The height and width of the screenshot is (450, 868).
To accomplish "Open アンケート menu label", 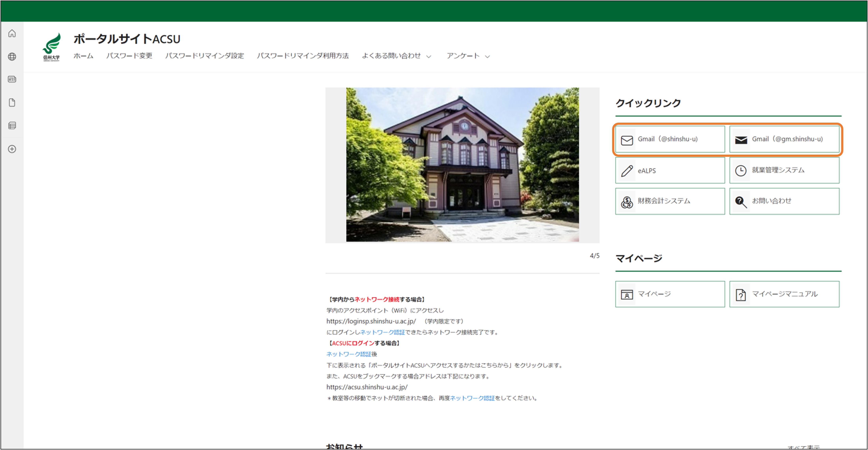I will click(x=463, y=56).
